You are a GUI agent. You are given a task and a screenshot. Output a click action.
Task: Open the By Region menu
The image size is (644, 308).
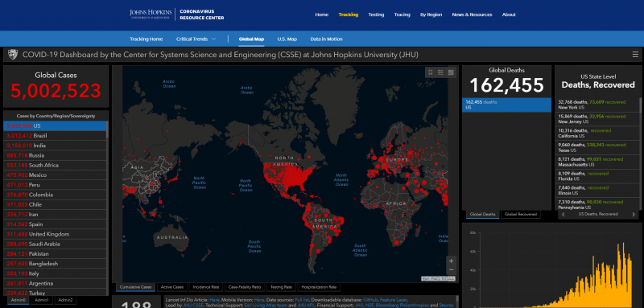(x=431, y=14)
